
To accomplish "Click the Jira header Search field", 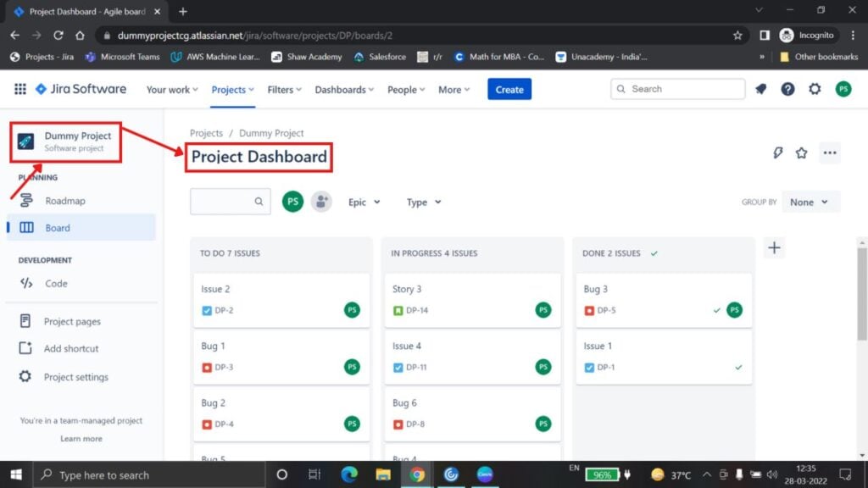I will coord(677,89).
